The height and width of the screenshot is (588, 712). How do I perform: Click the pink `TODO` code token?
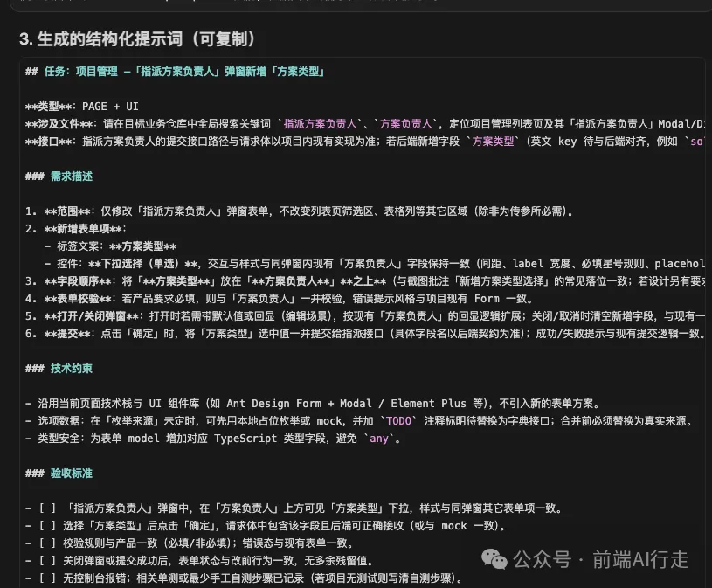pos(398,421)
